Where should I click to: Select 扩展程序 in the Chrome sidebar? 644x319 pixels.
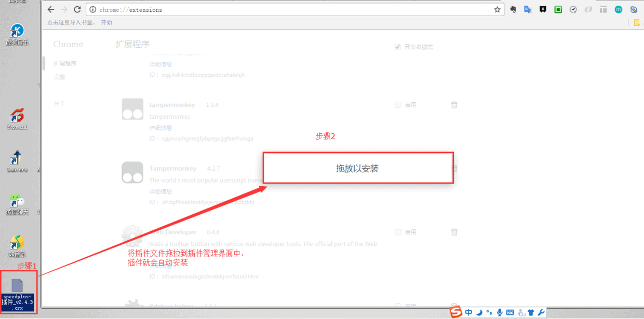coord(65,63)
